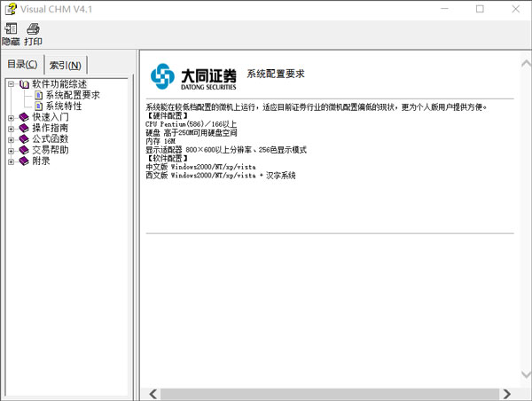Image resolution: width=532 pixels, height=401 pixels.
Task: Click the Visual CHM app icon in title bar
Action: [11, 9]
